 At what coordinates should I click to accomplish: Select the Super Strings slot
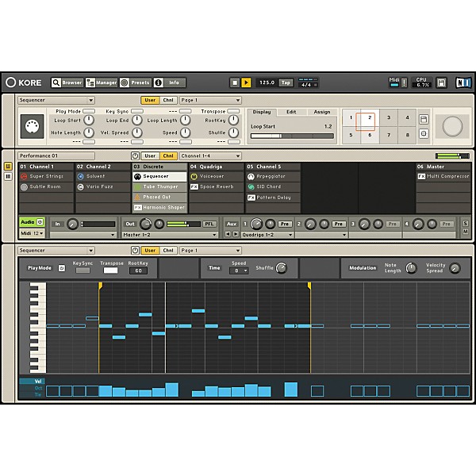click(x=46, y=176)
